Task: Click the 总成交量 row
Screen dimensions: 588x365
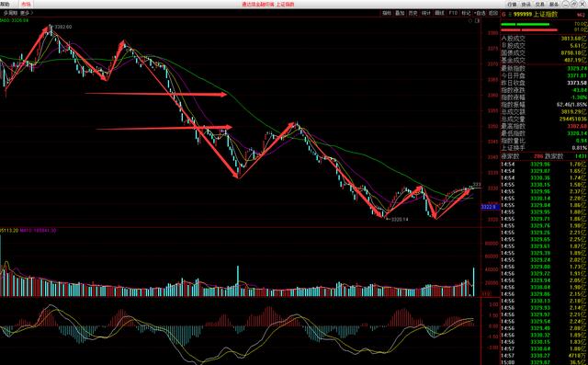Action: (544, 120)
